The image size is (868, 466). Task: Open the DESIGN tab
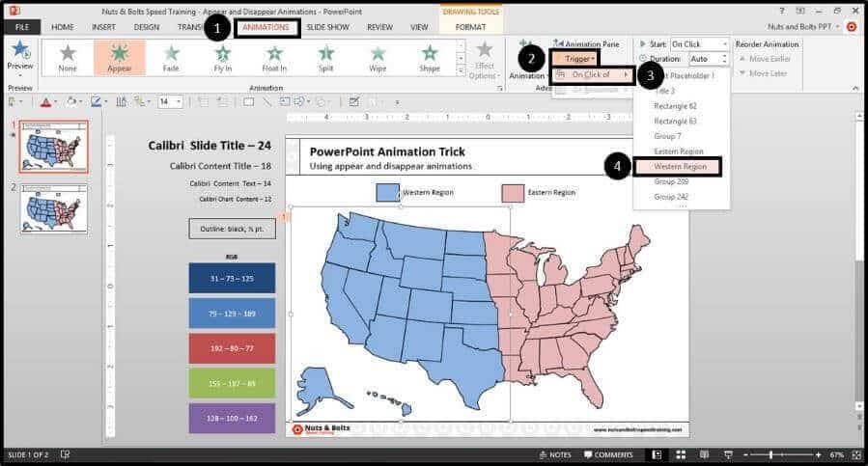(x=146, y=27)
